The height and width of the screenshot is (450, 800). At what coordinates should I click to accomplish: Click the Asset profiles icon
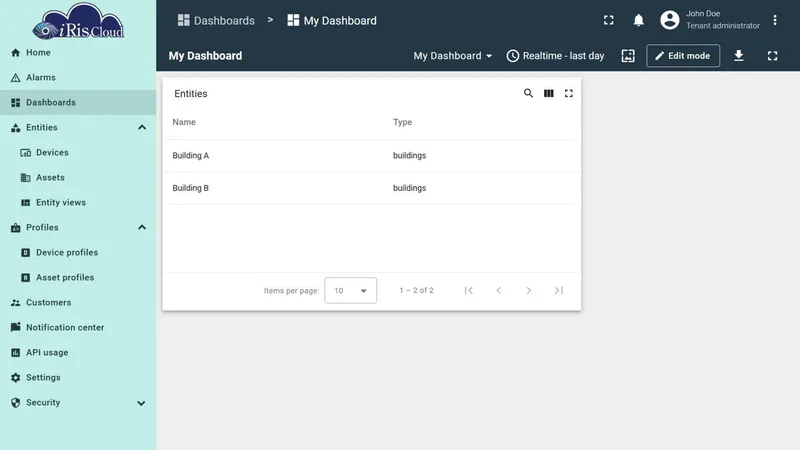pyautogui.click(x=26, y=278)
